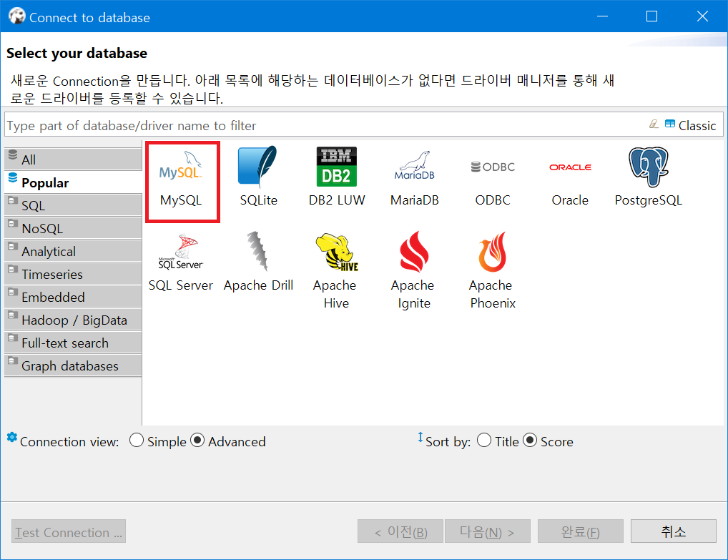Pick the PostgreSQL elephant icon
The height and width of the screenshot is (560, 728).
(x=648, y=167)
